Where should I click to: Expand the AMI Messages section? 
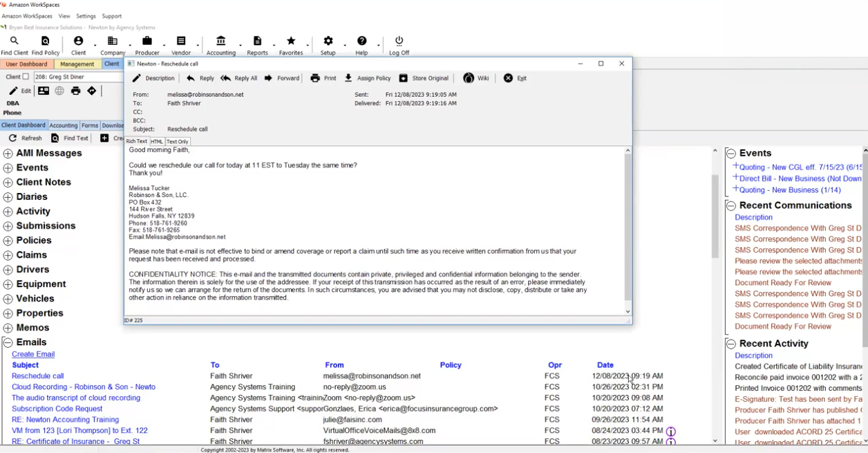click(8, 154)
